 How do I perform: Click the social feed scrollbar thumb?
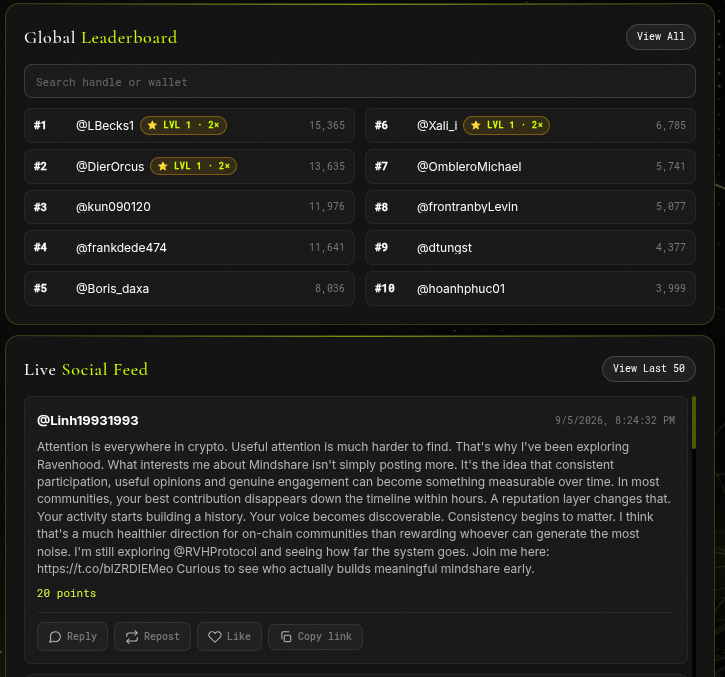(x=694, y=422)
